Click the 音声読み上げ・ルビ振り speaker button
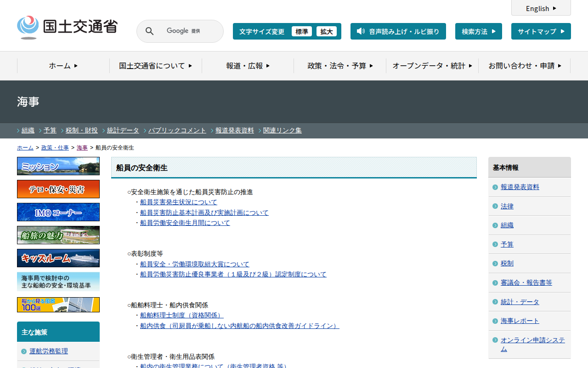 (x=398, y=31)
